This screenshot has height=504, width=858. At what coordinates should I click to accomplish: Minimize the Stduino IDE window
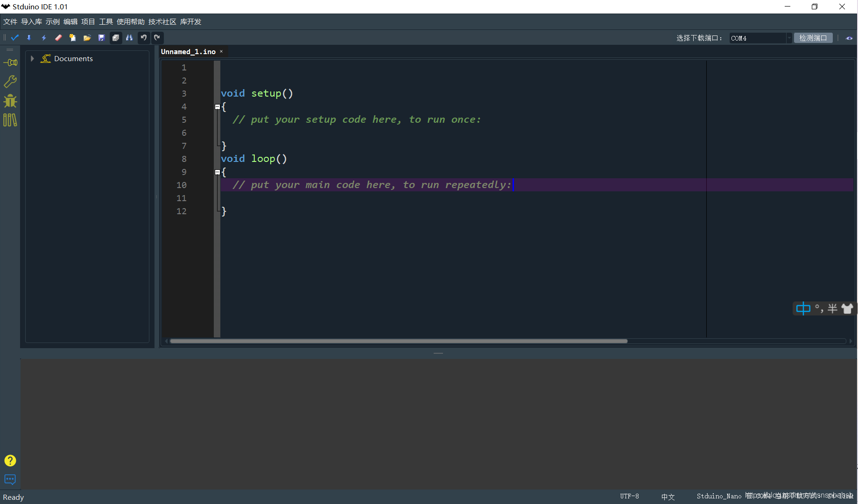(x=788, y=7)
